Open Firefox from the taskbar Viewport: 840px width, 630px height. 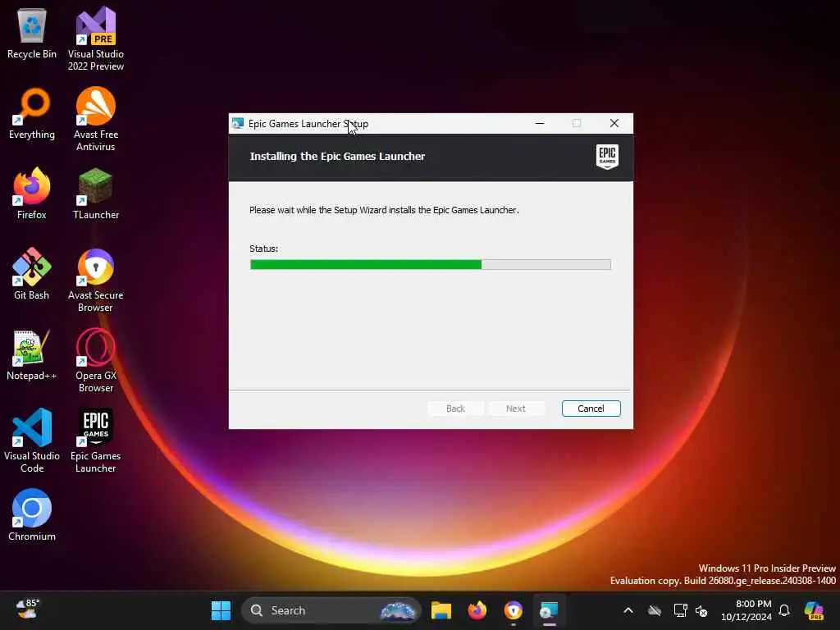point(477,610)
